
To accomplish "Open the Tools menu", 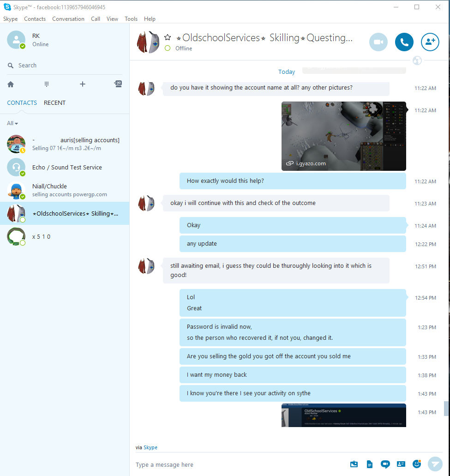I will pos(131,19).
